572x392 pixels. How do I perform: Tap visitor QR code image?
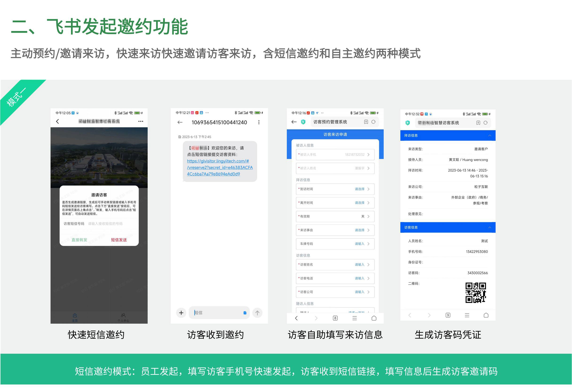[476, 293]
